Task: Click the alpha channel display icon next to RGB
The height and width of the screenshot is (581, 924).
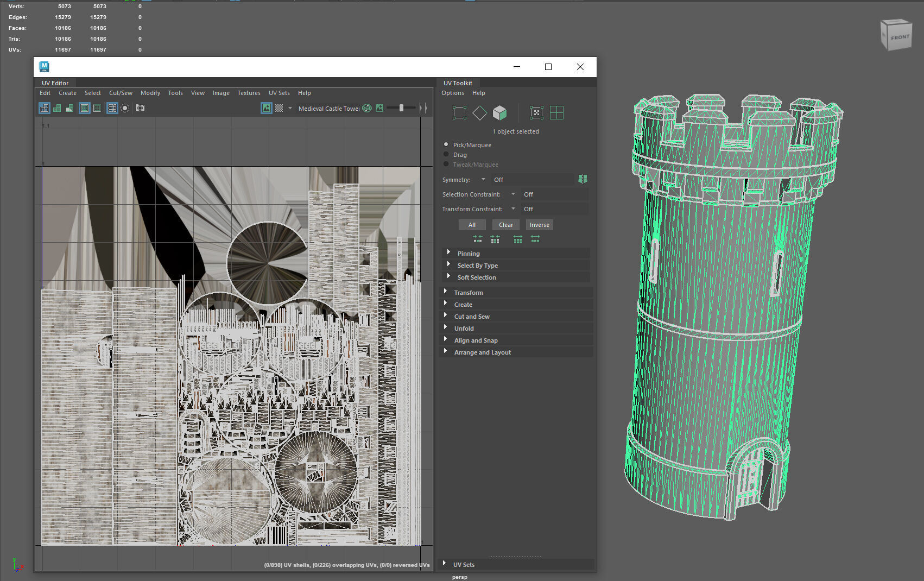Action: (379, 108)
